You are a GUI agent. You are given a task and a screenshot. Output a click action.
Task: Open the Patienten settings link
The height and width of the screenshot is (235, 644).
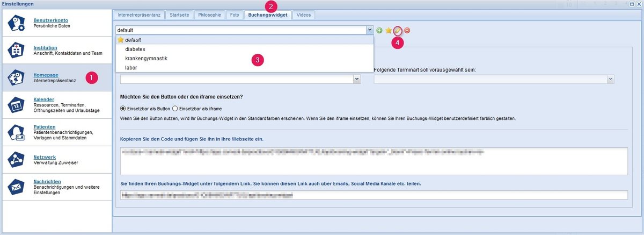(43, 127)
